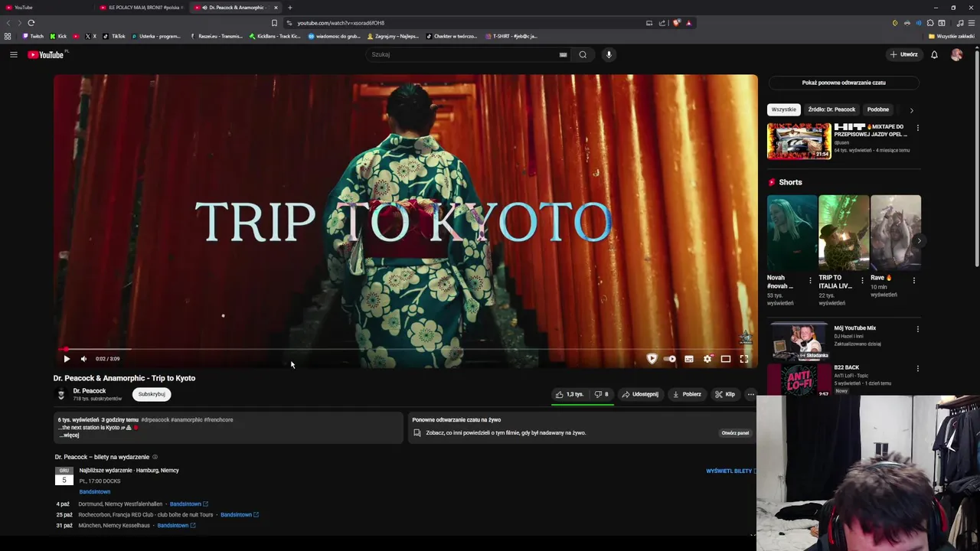Click the address bar URL

coord(341,23)
